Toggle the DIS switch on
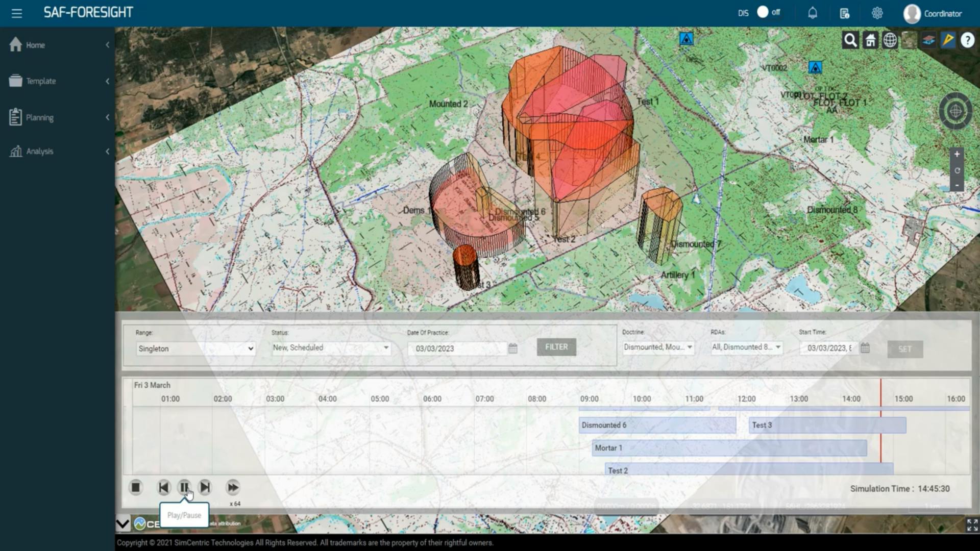980x551 pixels. [x=764, y=11]
